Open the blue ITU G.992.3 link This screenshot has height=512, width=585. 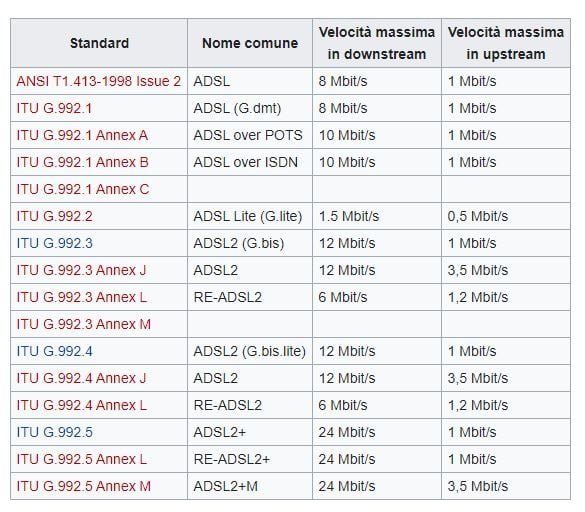pos(54,243)
